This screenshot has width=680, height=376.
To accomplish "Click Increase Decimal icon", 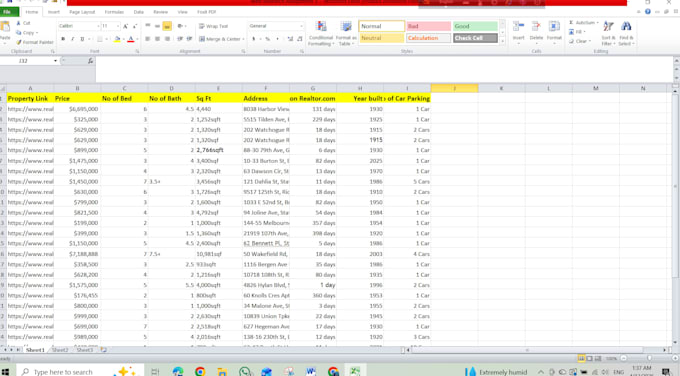I will [290, 39].
